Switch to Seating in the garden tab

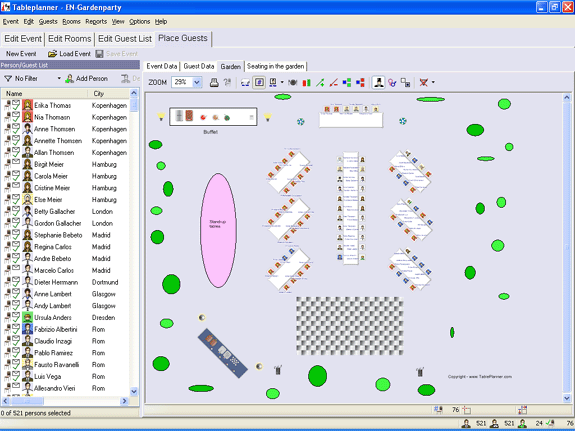tap(275, 66)
